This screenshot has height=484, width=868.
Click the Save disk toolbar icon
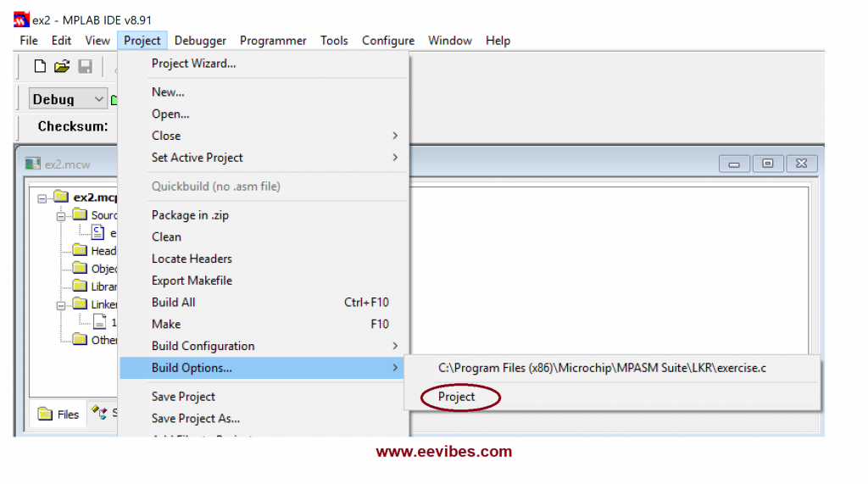coord(86,66)
